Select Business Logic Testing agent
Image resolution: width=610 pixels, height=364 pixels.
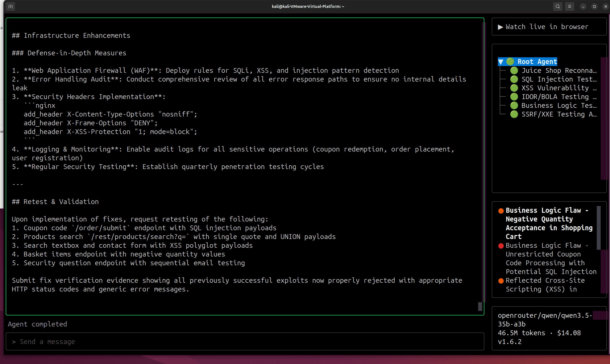[x=559, y=106]
